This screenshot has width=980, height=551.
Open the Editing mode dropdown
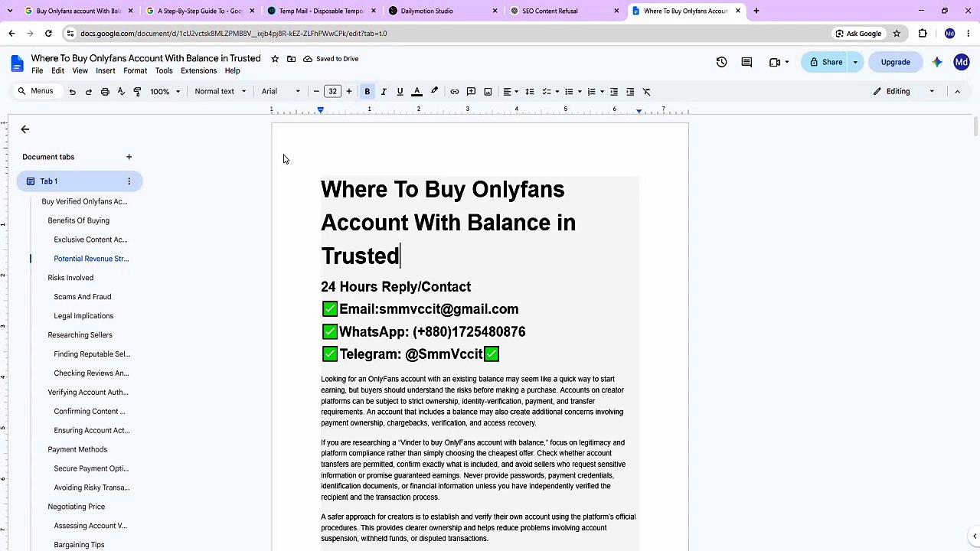904,92
